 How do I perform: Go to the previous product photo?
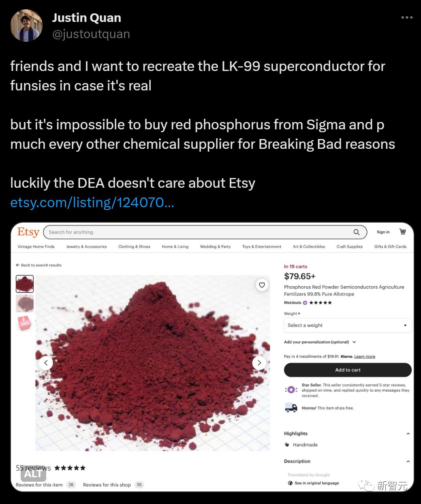tap(46, 363)
